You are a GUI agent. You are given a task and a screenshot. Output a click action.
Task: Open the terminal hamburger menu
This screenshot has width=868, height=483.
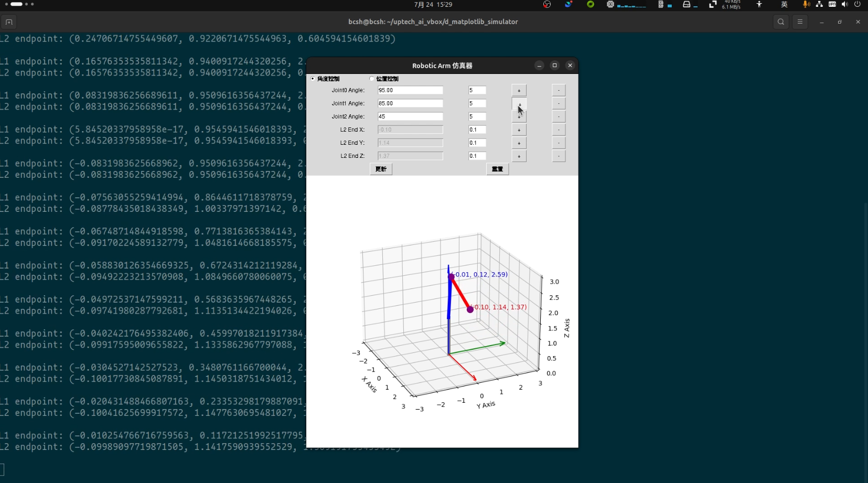(x=800, y=22)
